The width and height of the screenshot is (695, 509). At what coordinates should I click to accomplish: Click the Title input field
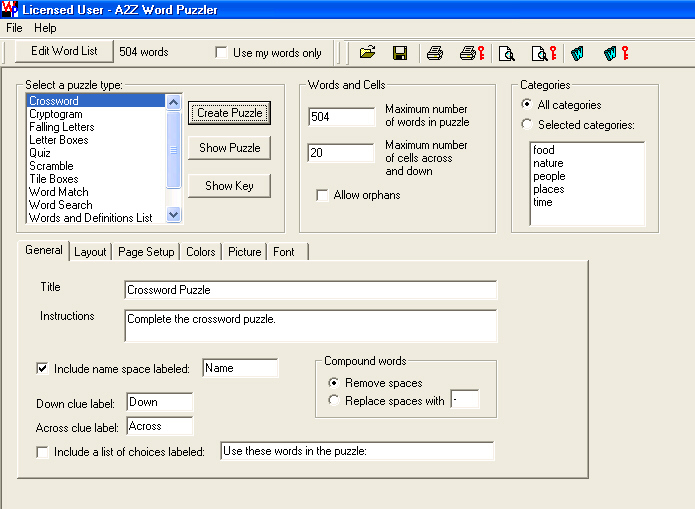(x=311, y=290)
